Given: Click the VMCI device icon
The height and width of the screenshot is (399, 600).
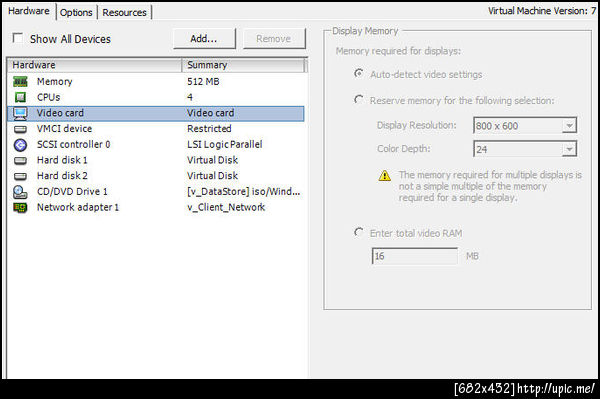Looking at the screenshot, I should tap(20, 129).
